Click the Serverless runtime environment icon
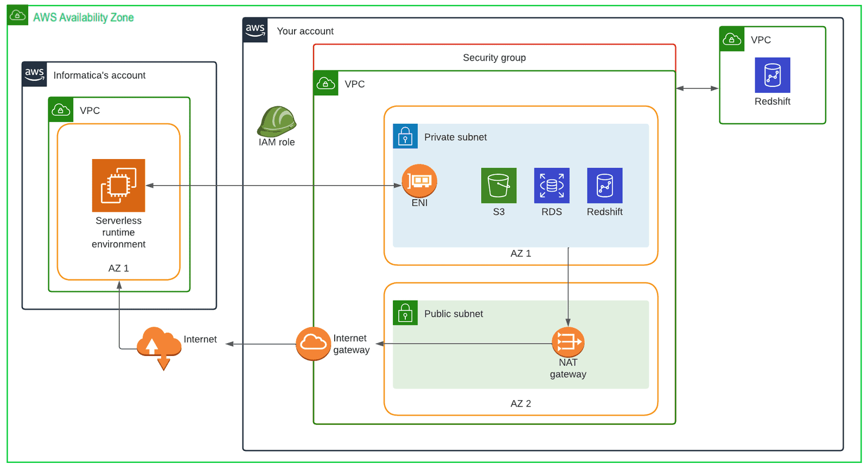The image size is (868, 470). (x=118, y=185)
